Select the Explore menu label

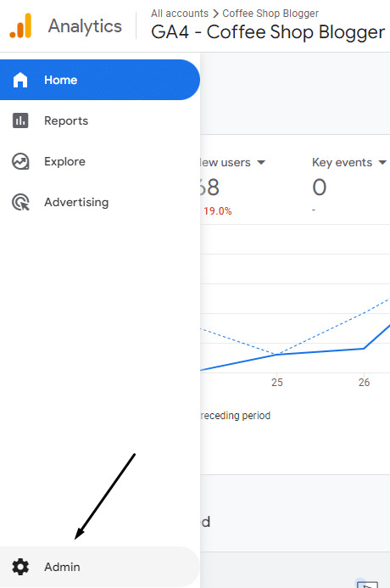click(x=64, y=161)
